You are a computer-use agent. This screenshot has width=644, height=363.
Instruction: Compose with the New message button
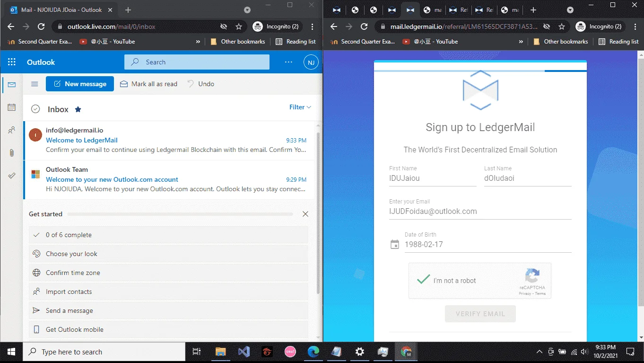80,84
